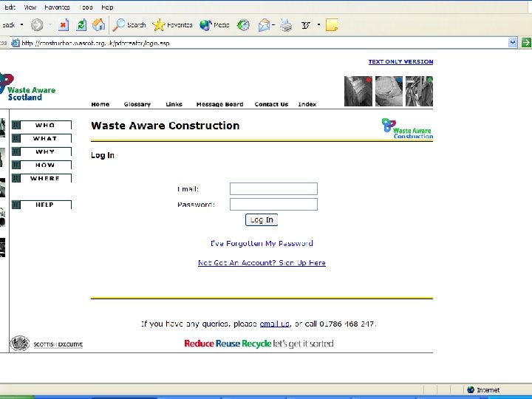Click the Forward arrow button

37,25
